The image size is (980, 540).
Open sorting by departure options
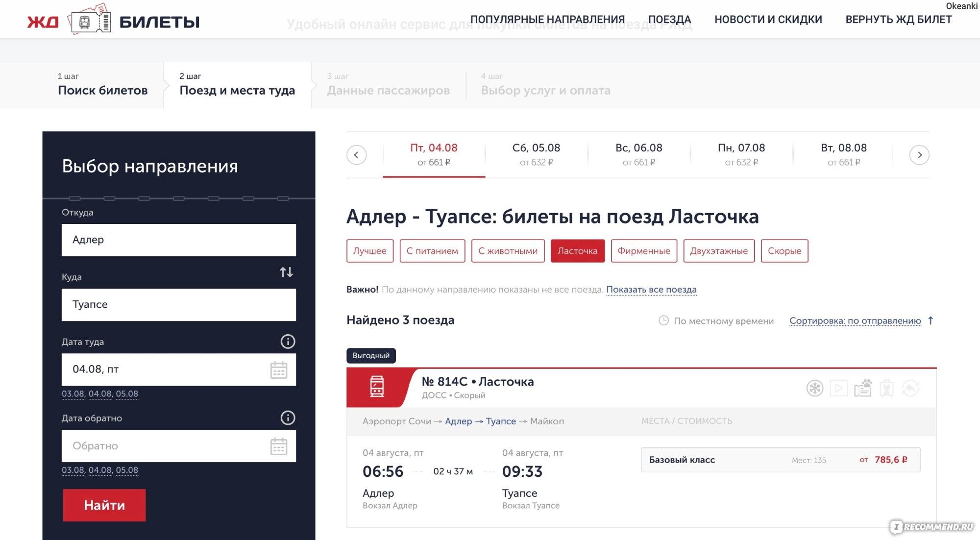coord(855,321)
